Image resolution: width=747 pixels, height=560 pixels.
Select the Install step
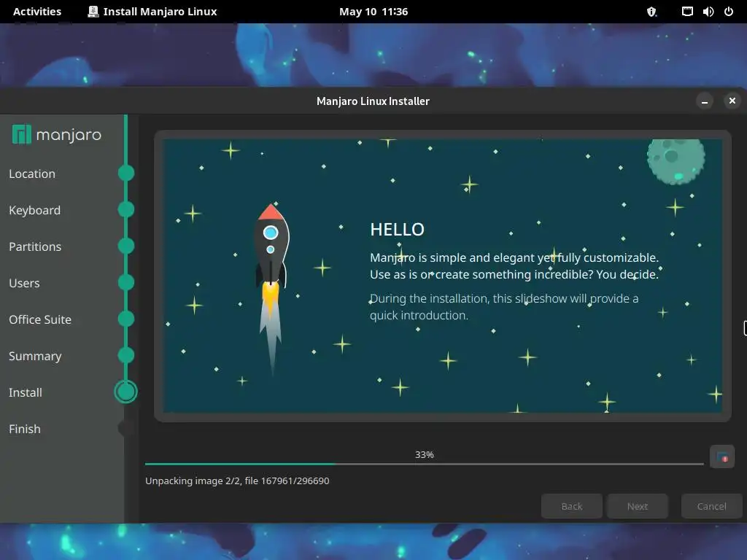(26, 392)
